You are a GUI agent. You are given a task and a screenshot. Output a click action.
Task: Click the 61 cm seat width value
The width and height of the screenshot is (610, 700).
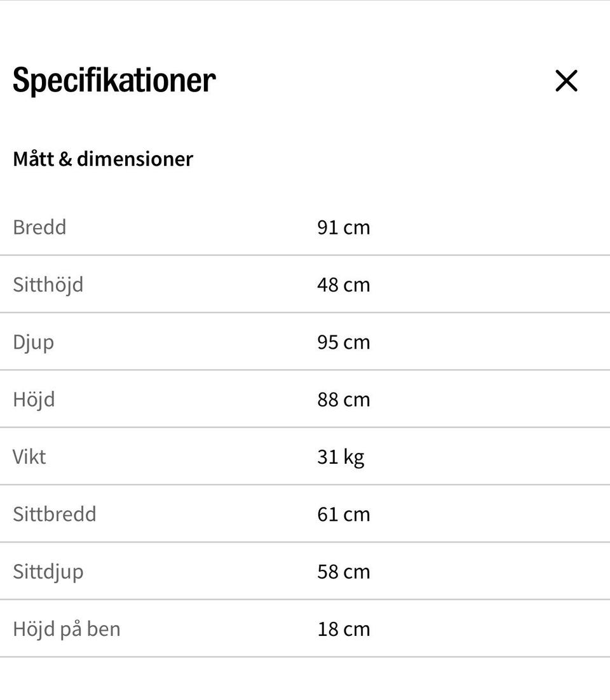[343, 514]
